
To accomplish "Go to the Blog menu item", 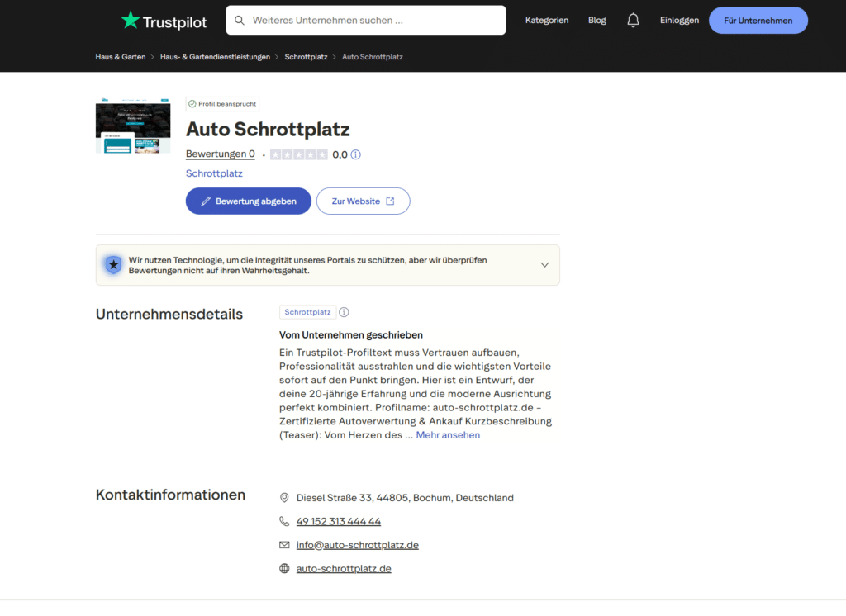I will [596, 21].
